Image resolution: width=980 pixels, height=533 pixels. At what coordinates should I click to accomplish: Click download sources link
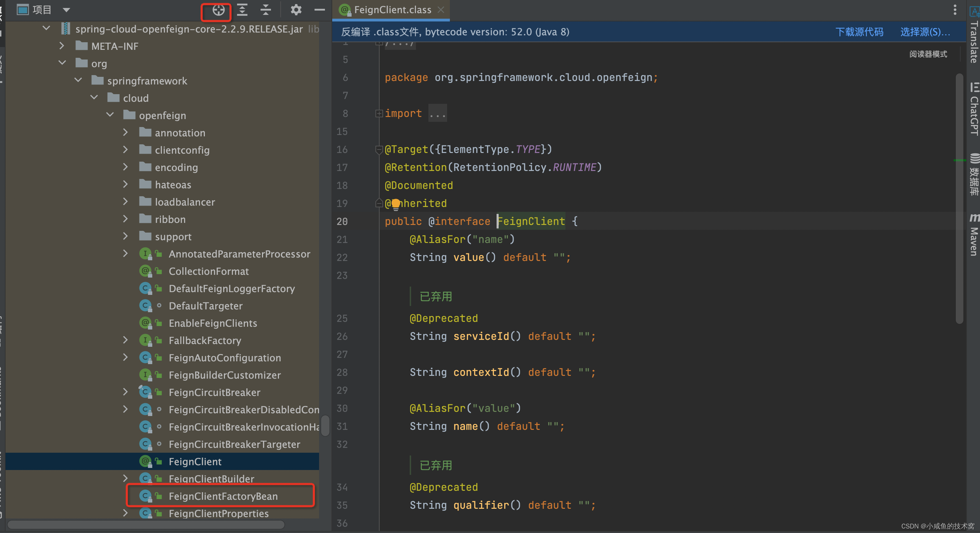(x=859, y=32)
